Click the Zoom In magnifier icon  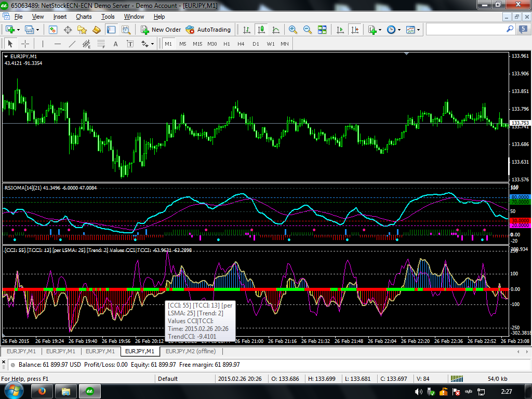pos(293,30)
